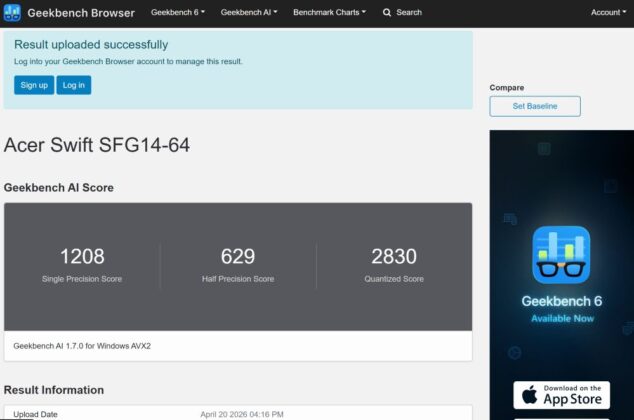The image size is (634, 420).
Task: Click the Single Precision Score label
Action: pyautogui.click(x=82, y=279)
